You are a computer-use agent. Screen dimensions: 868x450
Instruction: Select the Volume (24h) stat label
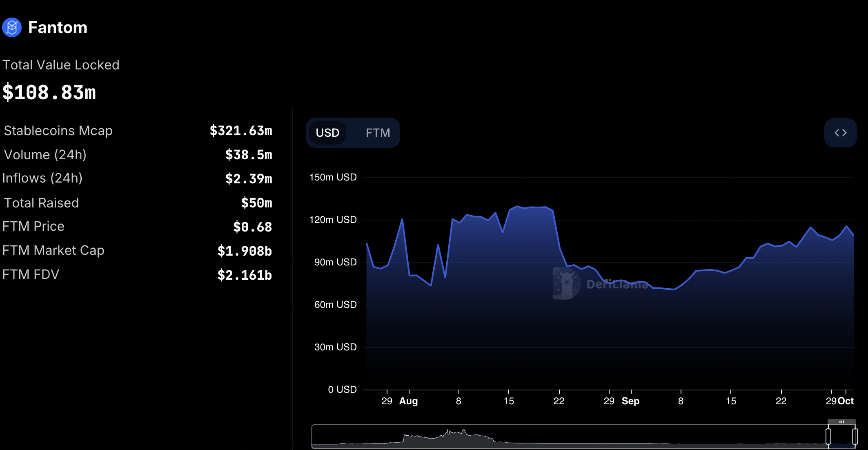(x=45, y=155)
